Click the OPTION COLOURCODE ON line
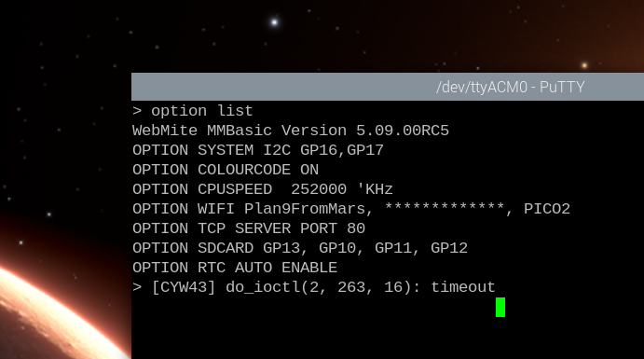 tap(226, 170)
